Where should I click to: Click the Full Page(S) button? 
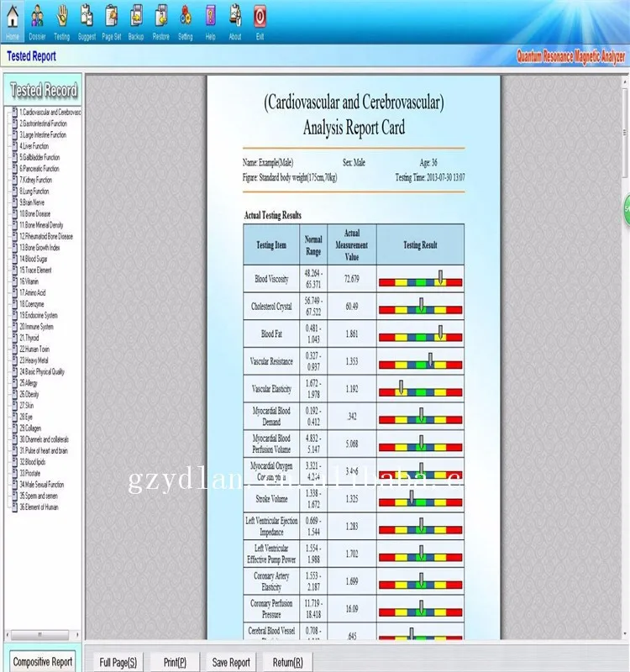point(118,662)
